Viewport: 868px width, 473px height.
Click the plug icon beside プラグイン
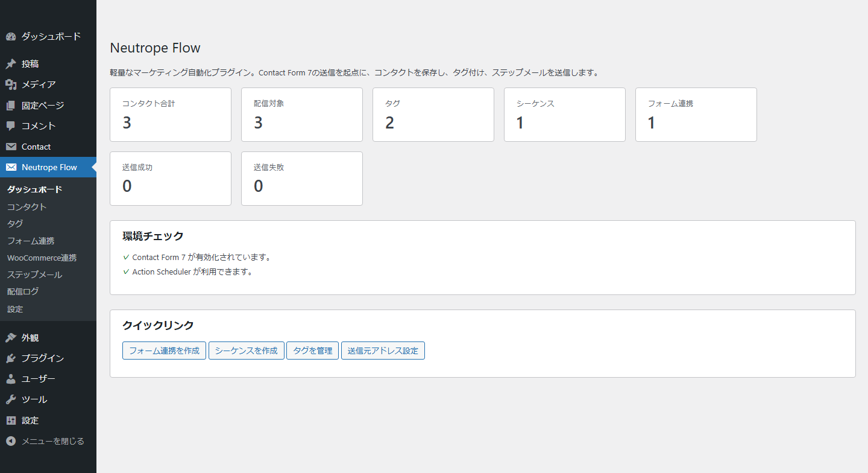[x=11, y=358]
